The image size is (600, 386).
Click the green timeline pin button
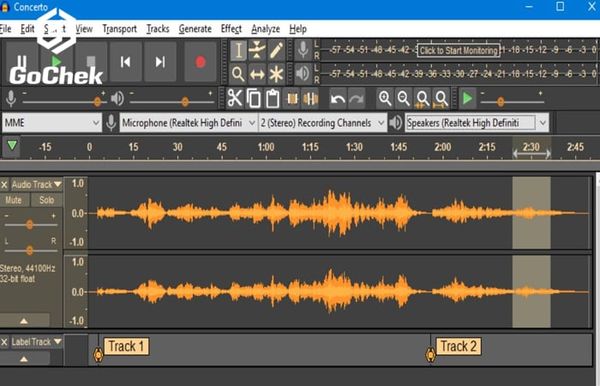12,146
